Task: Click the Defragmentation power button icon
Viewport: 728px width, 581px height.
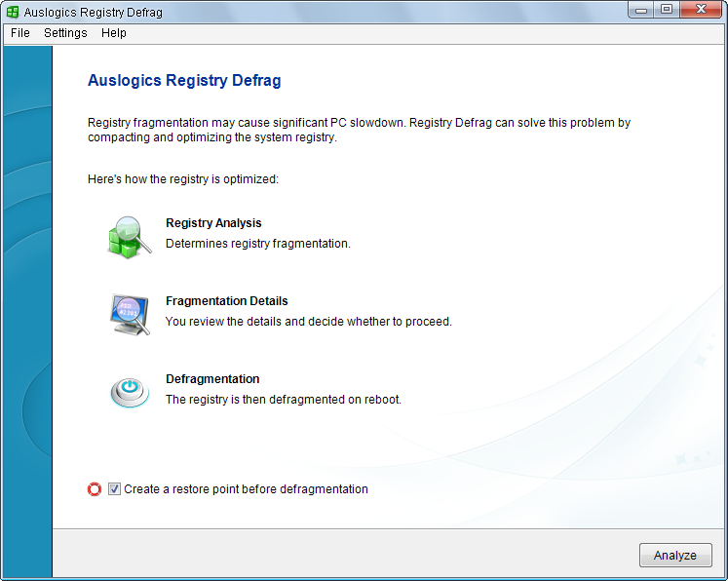Action: (130, 393)
